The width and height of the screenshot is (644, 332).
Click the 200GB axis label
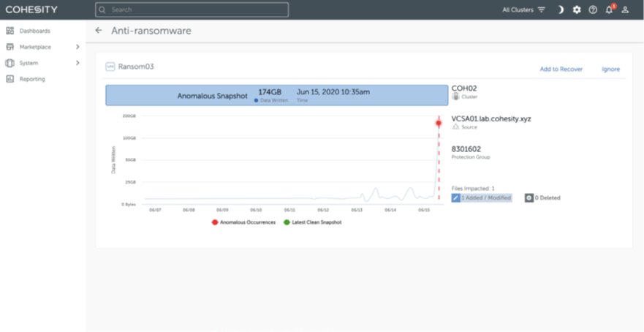129,116
